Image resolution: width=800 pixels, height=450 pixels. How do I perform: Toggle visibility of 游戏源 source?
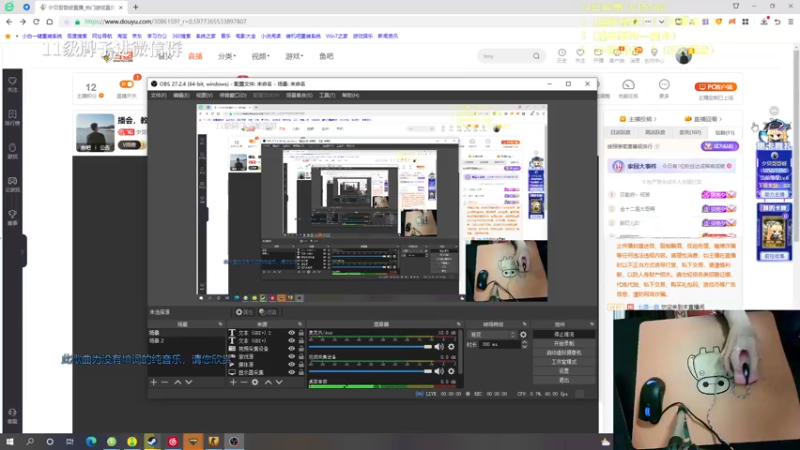pyautogui.click(x=291, y=357)
